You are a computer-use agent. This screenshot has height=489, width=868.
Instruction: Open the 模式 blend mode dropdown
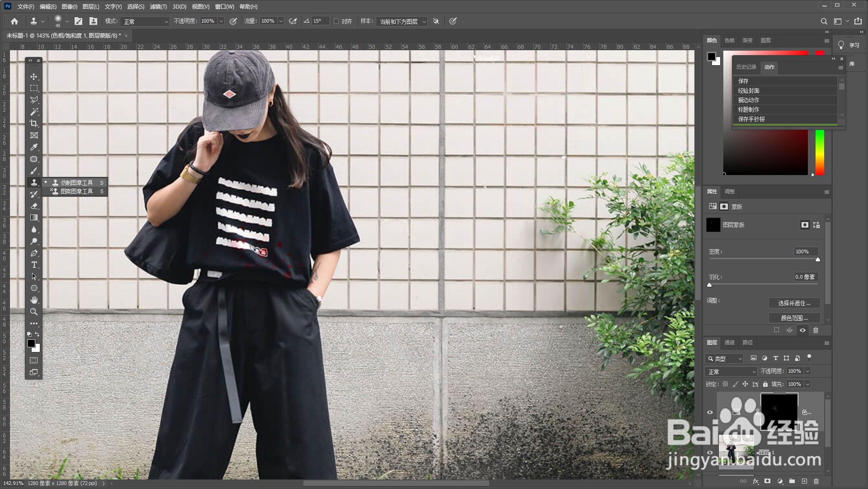(145, 21)
